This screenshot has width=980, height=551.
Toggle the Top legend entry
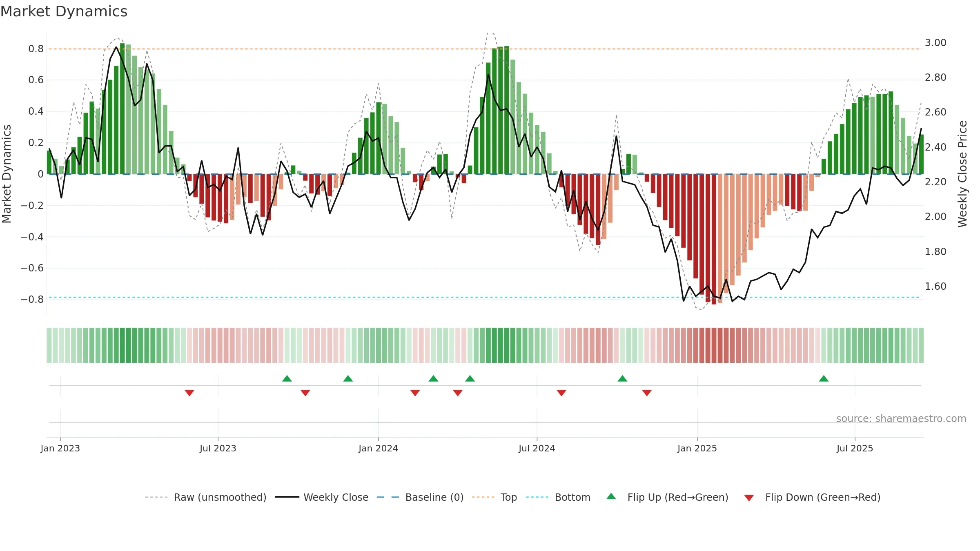tap(494, 497)
